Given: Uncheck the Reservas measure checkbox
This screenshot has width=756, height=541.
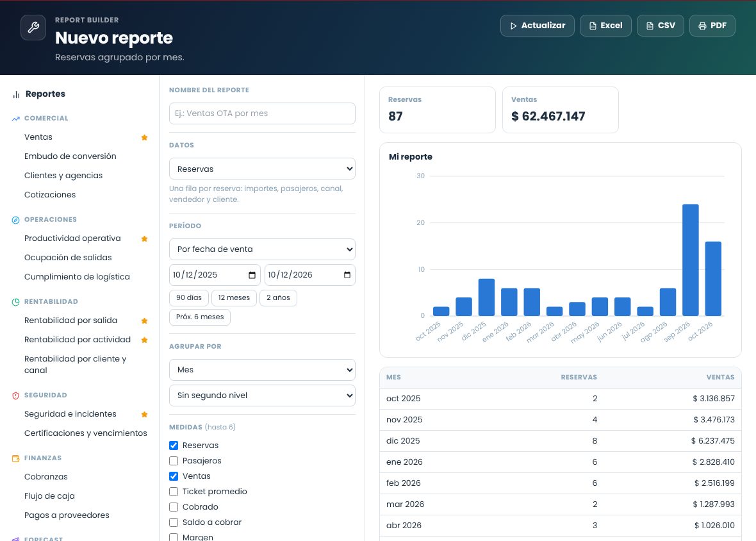Looking at the screenshot, I should [174, 445].
